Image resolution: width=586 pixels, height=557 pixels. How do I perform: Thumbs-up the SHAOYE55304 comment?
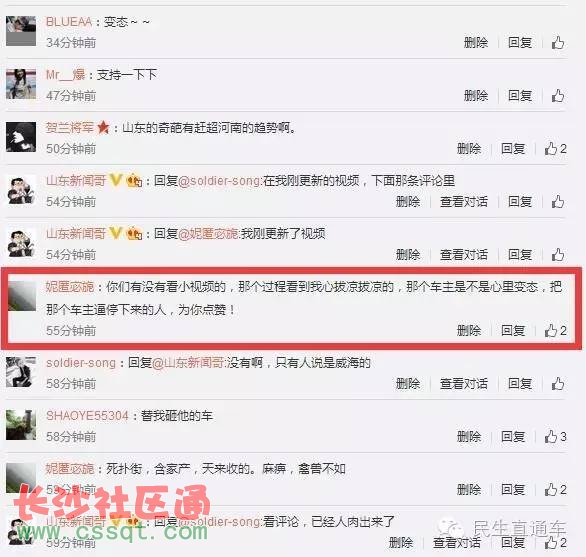pos(555,436)
